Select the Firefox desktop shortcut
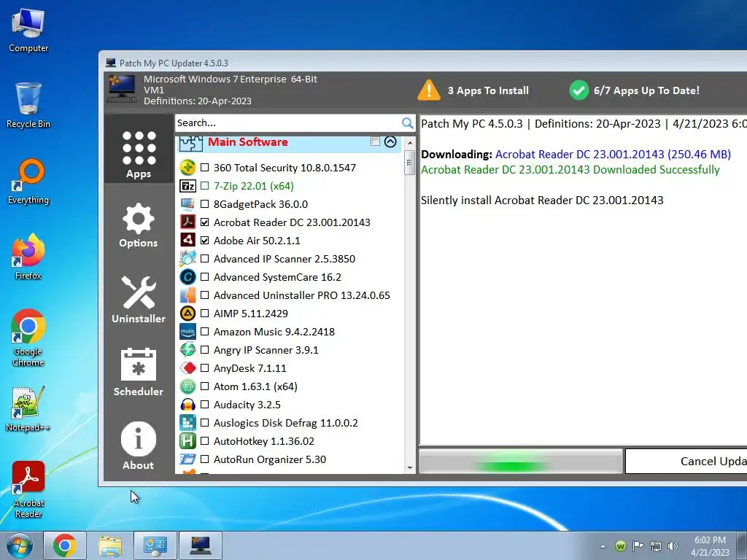This screenshot has height=560, width=747. pyautogui.click(x=28, y=257)
